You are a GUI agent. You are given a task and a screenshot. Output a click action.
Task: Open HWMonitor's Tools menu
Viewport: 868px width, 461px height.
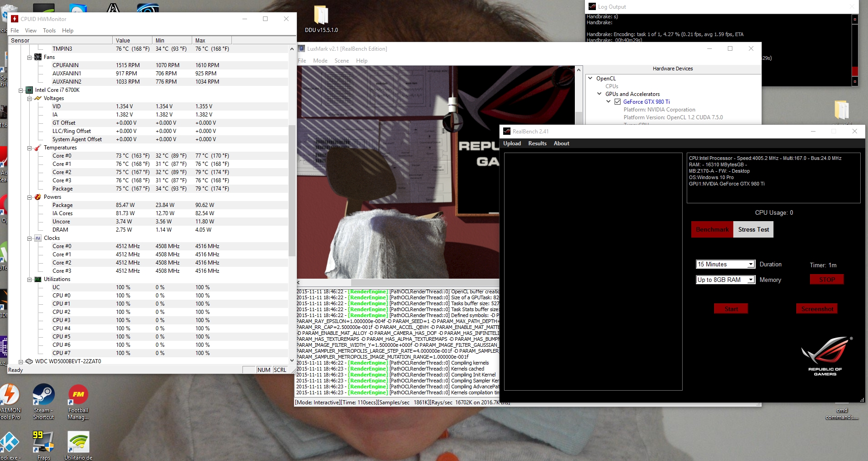(x=49, y=31)
